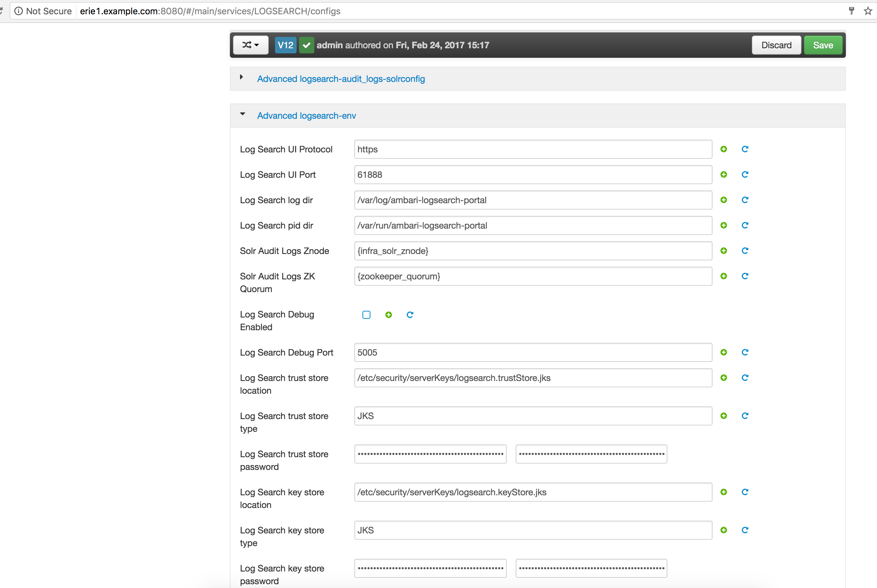Undo change to Log Search UI Port
The width and height of the screenshot is (877, 588).
(x=745, y=174)
